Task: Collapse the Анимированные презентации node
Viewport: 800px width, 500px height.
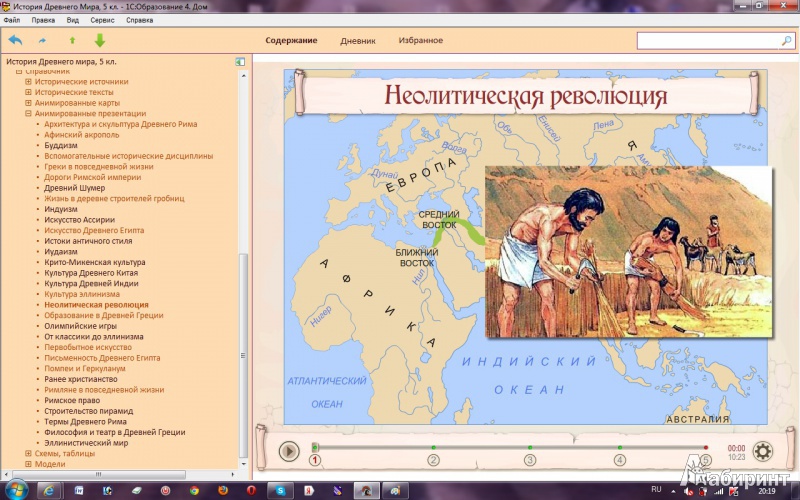Action: click(x=29, y=114)
